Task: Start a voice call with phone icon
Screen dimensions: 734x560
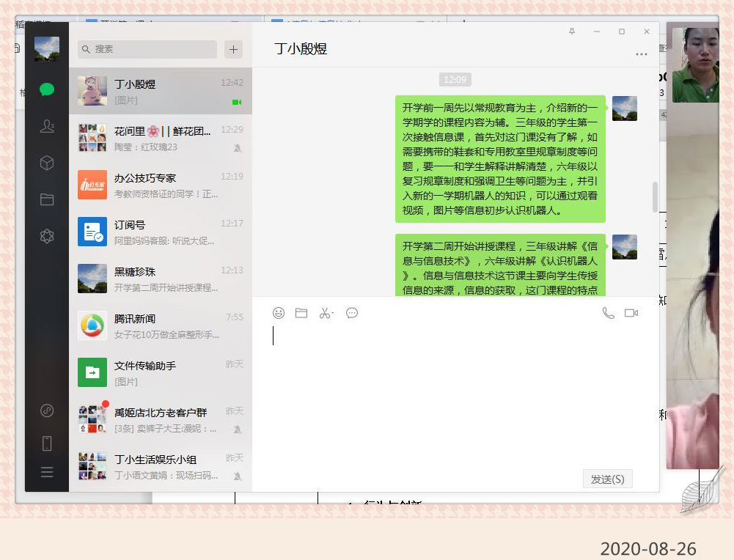Action: pos(608,313)
